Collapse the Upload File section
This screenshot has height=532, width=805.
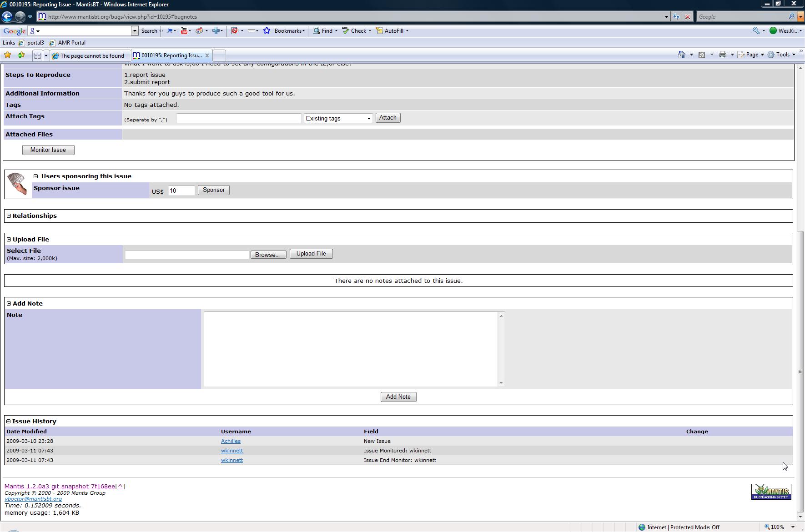click(x=9, y=239)
